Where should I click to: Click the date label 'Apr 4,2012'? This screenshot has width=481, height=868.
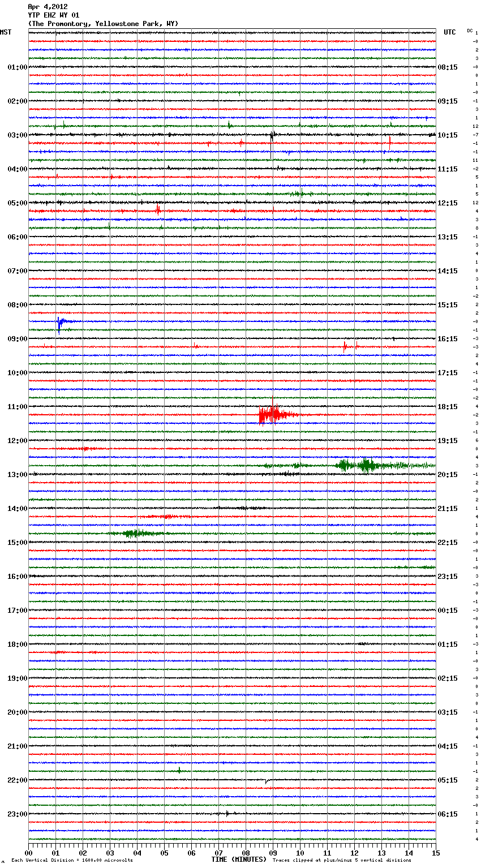[48, 7]
